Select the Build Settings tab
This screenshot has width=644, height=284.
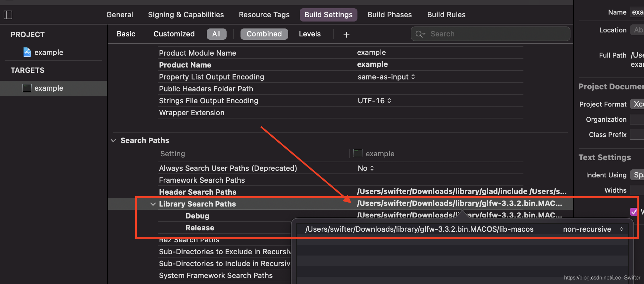point(328,15)
